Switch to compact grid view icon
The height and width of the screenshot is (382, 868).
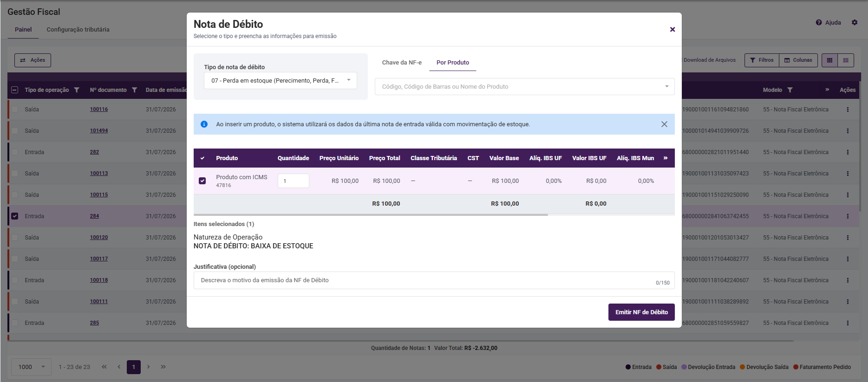click(829, 60)
